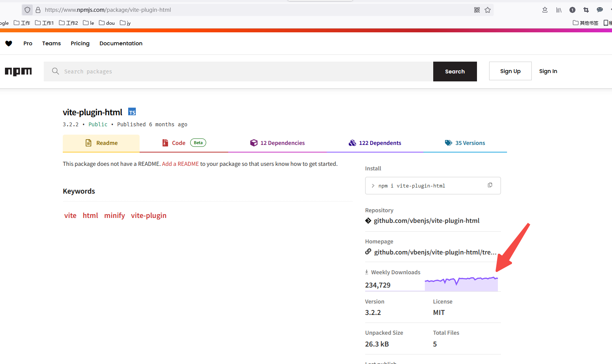This screenshot has width=612, height=364.
Task: Click the chat bubble toolbar icon
Action: click(x=600, y=10)
